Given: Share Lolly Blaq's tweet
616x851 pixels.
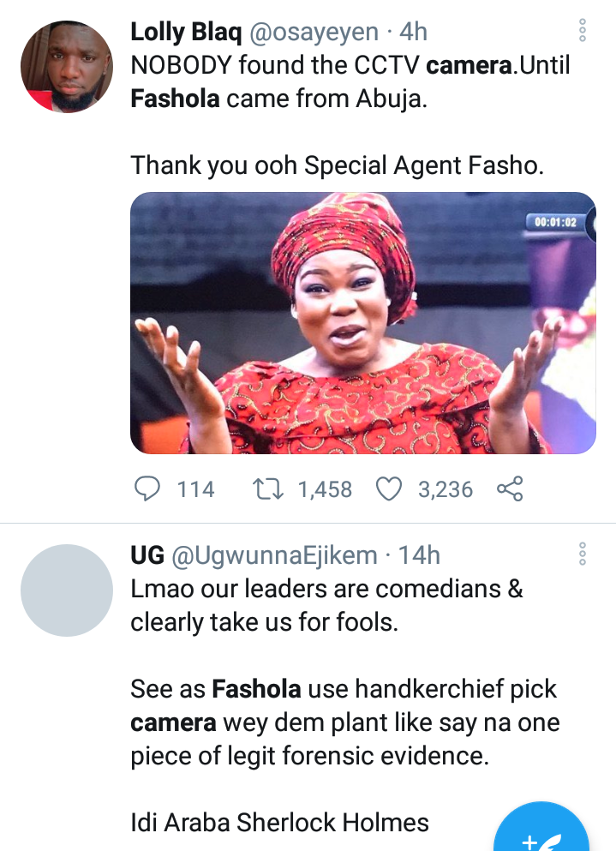Looking at the screenshot, I should pos(510,489).
